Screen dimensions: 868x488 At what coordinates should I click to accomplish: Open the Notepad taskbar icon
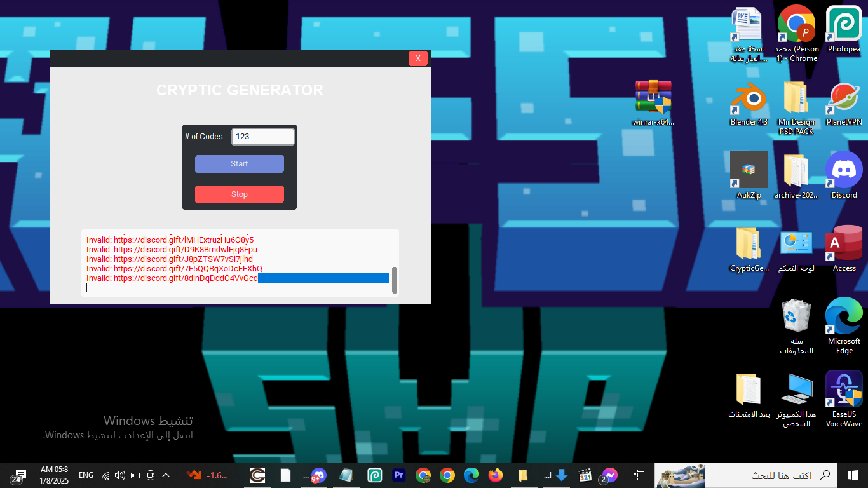click(346, 475)
